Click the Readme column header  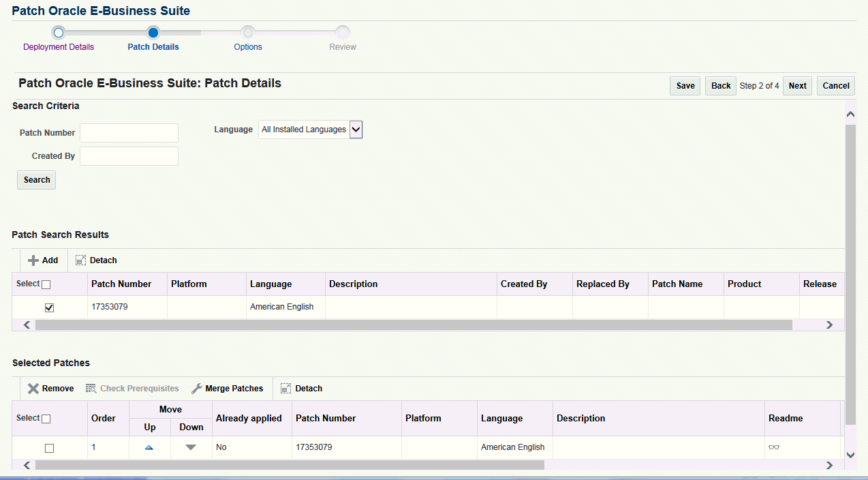coord(786,419)
